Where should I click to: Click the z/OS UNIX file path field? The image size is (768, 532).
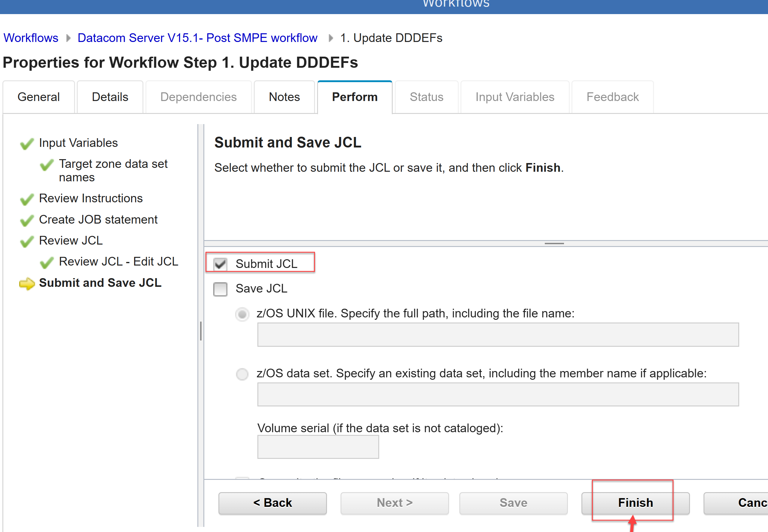click(x=498, y=335)
